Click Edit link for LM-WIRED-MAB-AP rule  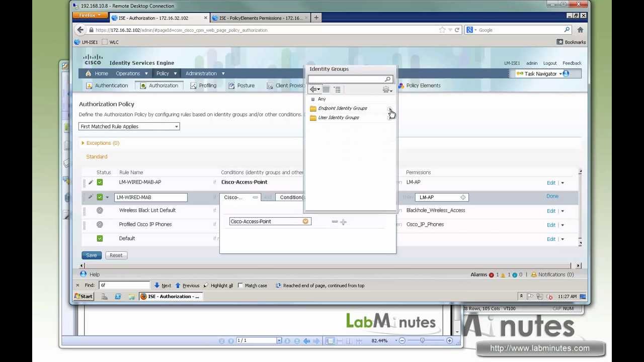(x=551, y=183)
